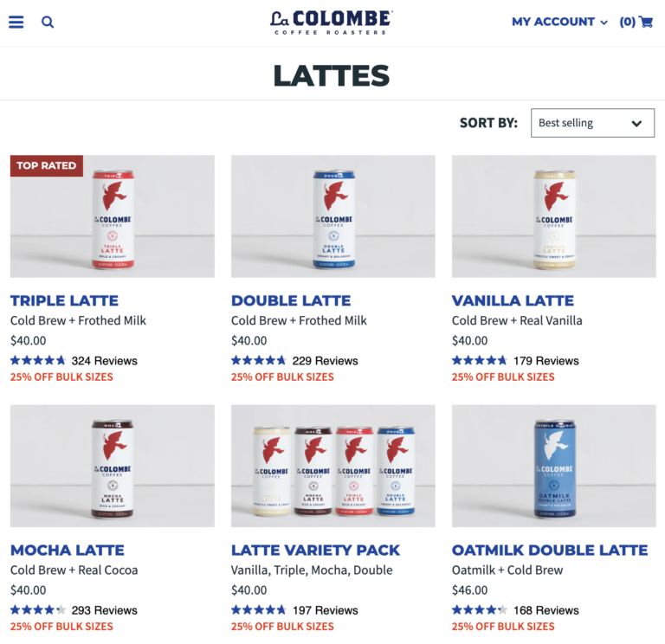
Task: Click the sort dropdown chevron arrow
Action: (636, 124)
